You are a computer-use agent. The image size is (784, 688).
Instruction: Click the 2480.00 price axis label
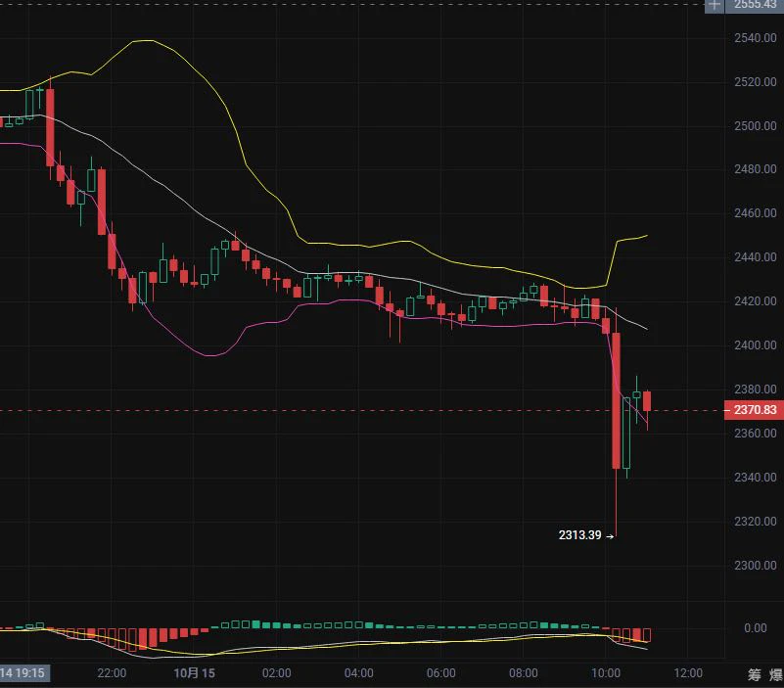[756, 169]
